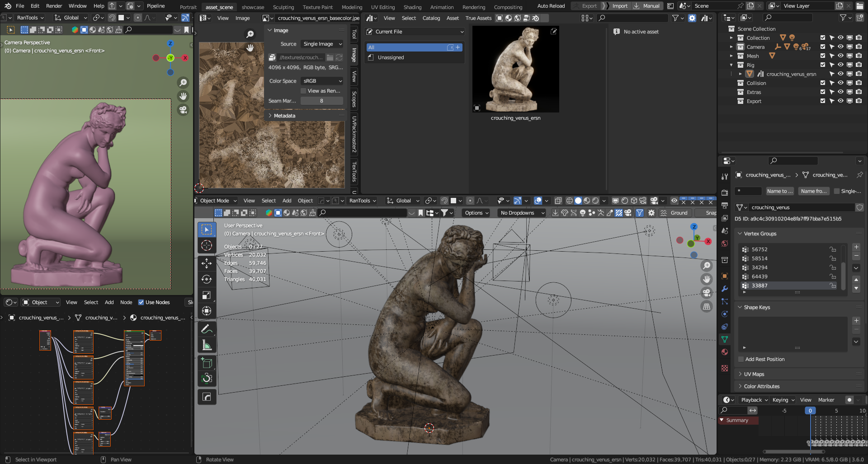This screenshot has height=464, width=868.
Task: Hide crouching_venus_ersn object in outliner
Action: (x=840, y=74)
